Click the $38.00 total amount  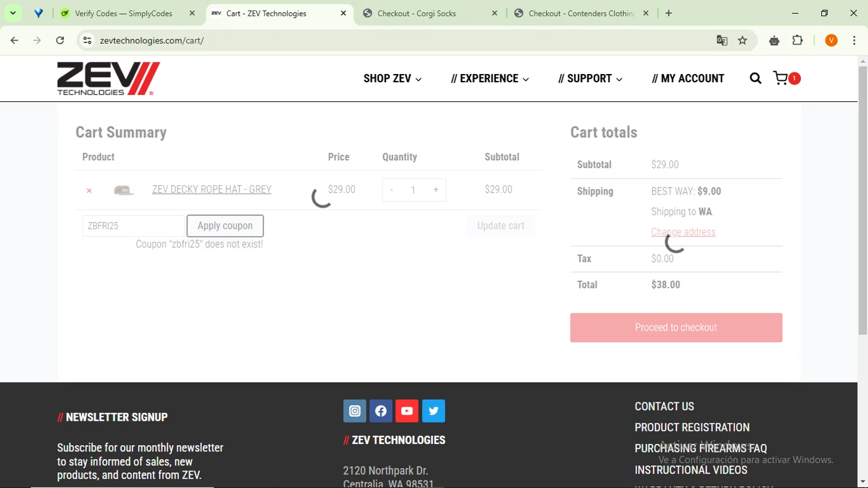point(665,285)
